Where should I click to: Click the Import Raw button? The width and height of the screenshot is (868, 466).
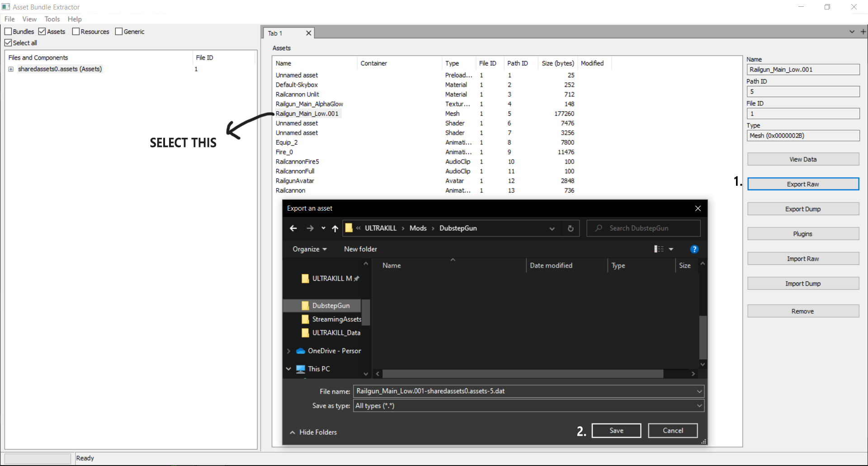803,259
